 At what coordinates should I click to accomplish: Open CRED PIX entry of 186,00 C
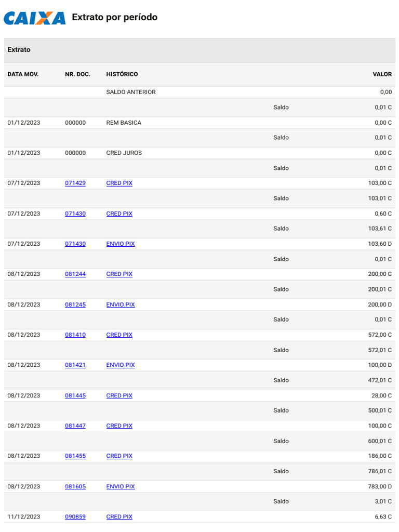tap(119, 456)
